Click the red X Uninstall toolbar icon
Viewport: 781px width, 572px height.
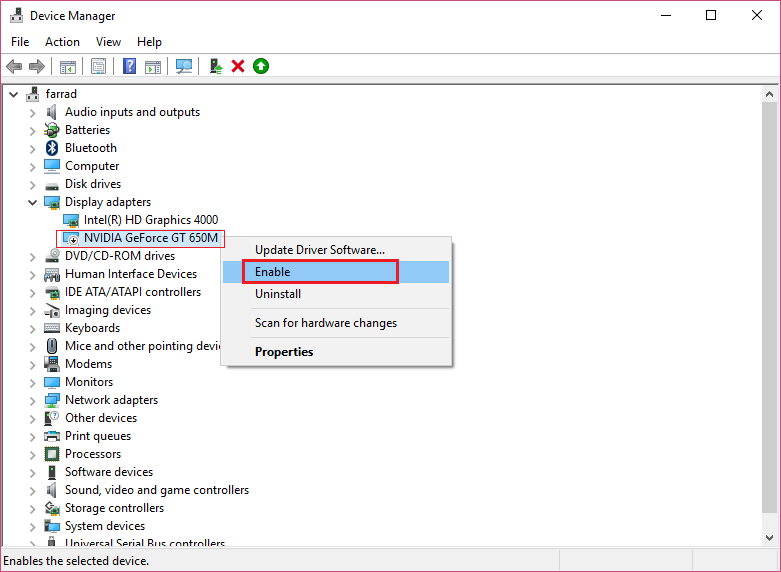[238, 66]
